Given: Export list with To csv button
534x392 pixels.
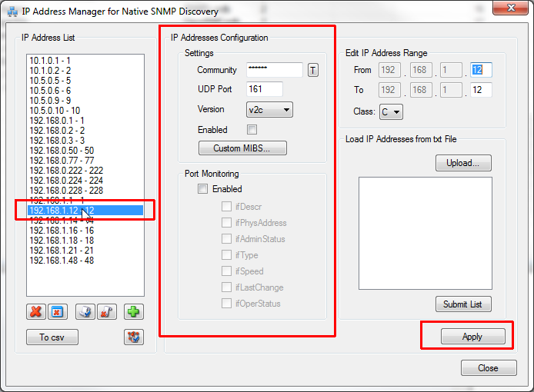Looking at the screenshot, I should click(52, 337).
